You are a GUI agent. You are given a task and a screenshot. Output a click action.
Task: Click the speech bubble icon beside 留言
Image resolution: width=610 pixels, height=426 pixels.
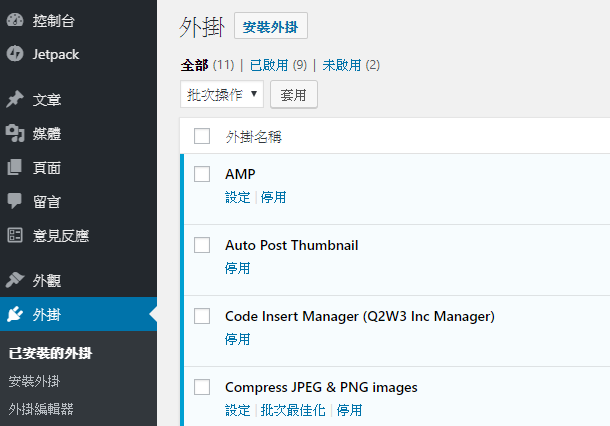click(15, 201)
